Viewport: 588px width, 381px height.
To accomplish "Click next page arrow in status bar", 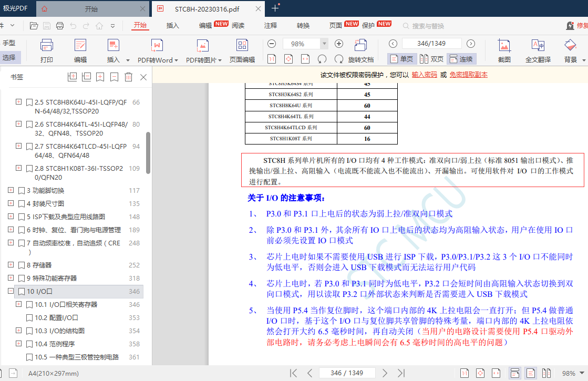I will click(385, 373).
